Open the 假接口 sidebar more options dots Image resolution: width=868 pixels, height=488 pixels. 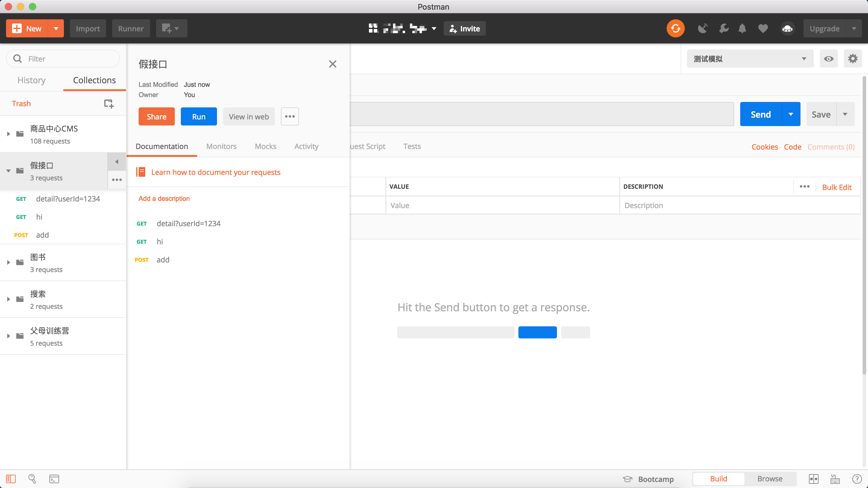(x=117, y=180)
